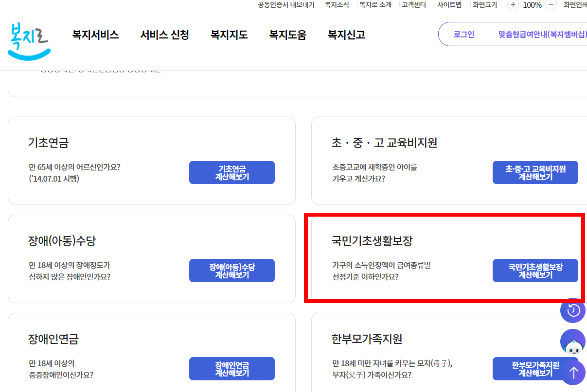Click the 장애(아동)수당 계산해보기 button
The image size is (587, 392).
231,271
